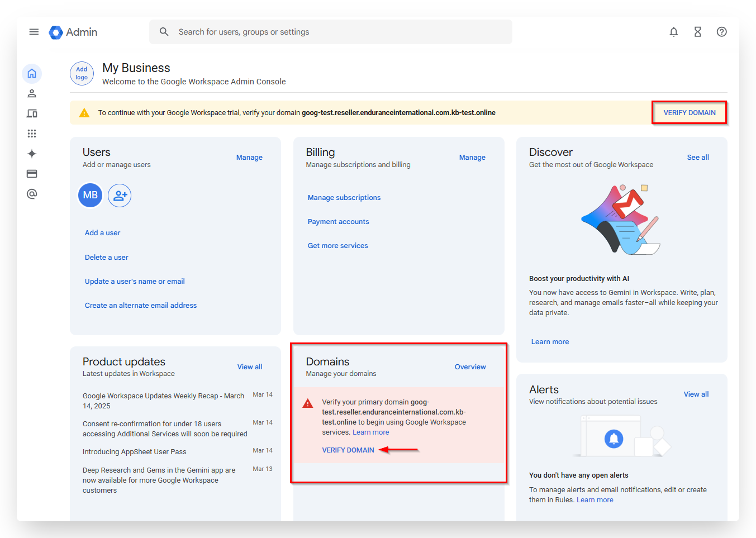The height and width of the screenshot is (538, 756).
Task: Open Introducing AppSheet User Pass item
Action: point(135,452)
